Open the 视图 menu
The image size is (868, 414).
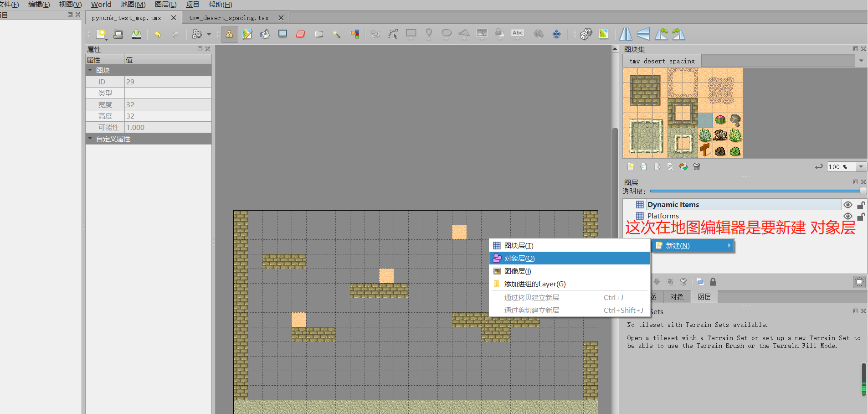point(70,5)
